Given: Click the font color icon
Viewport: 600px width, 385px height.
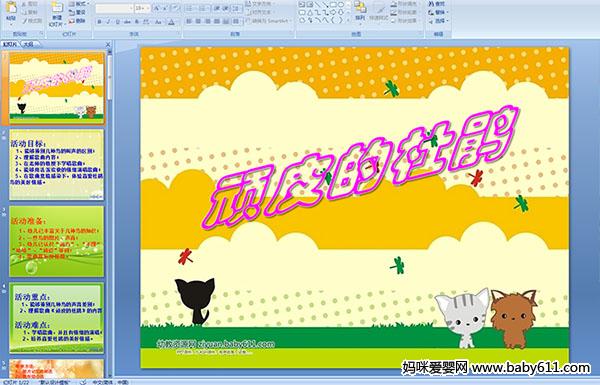Looking at the screenshot, I should pos(171,22).
